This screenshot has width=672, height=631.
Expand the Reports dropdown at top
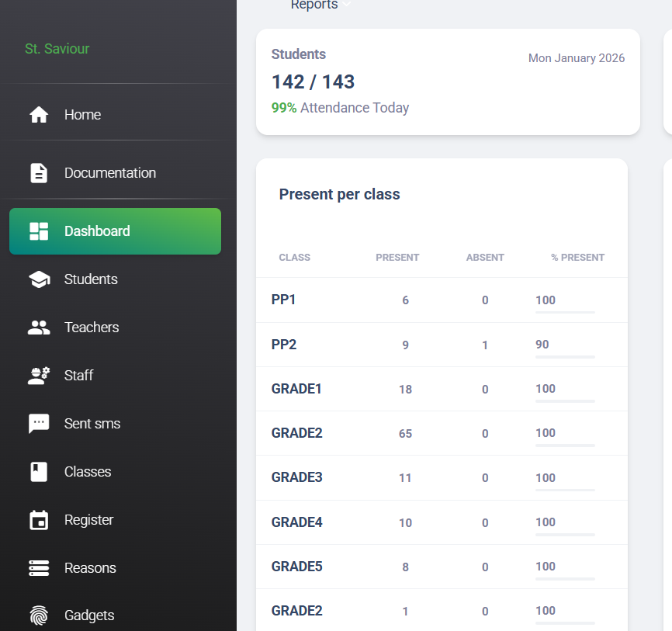[320, 5]
